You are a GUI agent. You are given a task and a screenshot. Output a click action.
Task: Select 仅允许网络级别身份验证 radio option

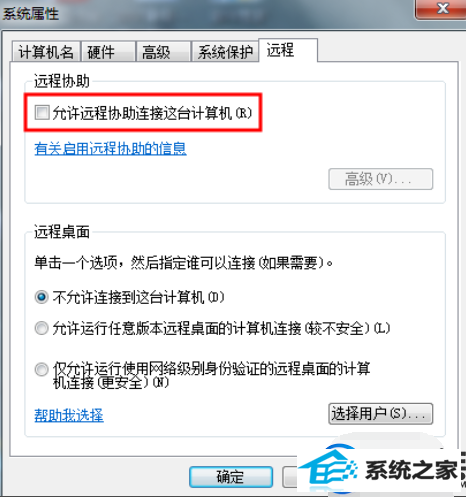tap(41, 369)
